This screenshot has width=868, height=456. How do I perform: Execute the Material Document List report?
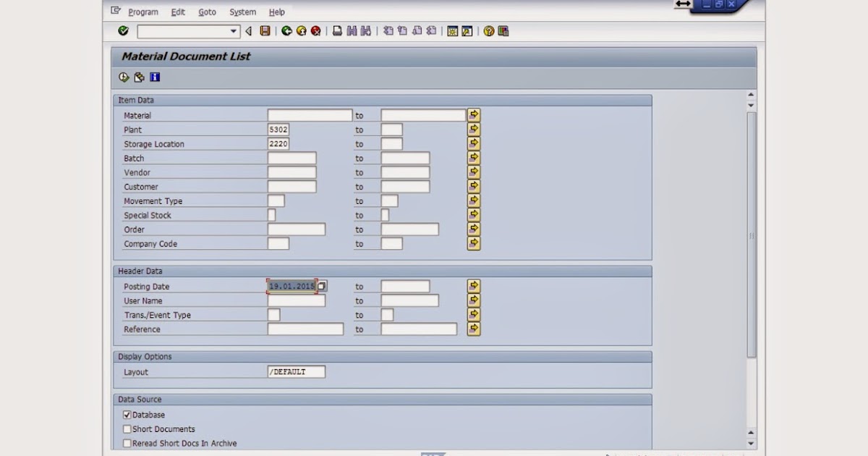(x=123, y=77)
